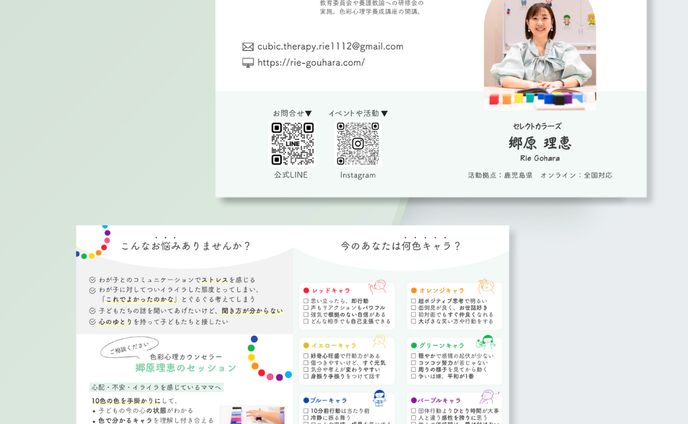Click the 'レッドキャラ' card title
This screenshot has width=688, height=424.
pyautogui.click(x=331, y=291)
